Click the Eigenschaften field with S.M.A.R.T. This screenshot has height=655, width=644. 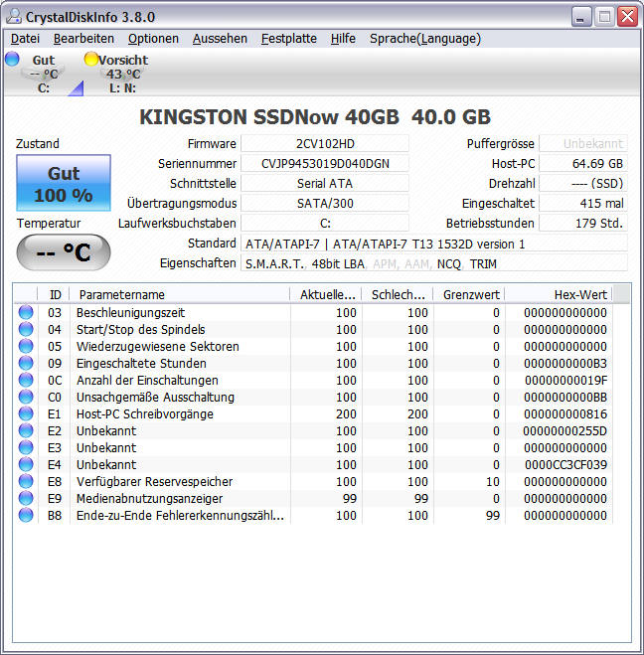(x=434, y=263)
